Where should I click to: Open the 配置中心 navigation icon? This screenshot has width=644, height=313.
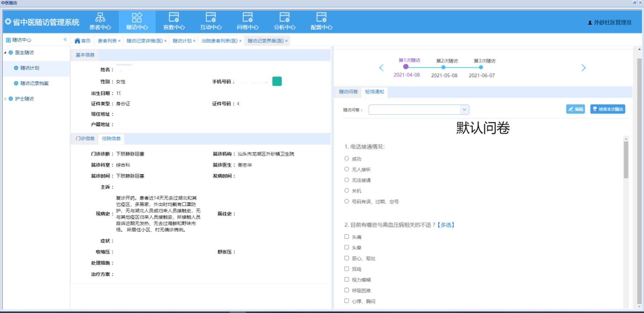click(321, 21)
